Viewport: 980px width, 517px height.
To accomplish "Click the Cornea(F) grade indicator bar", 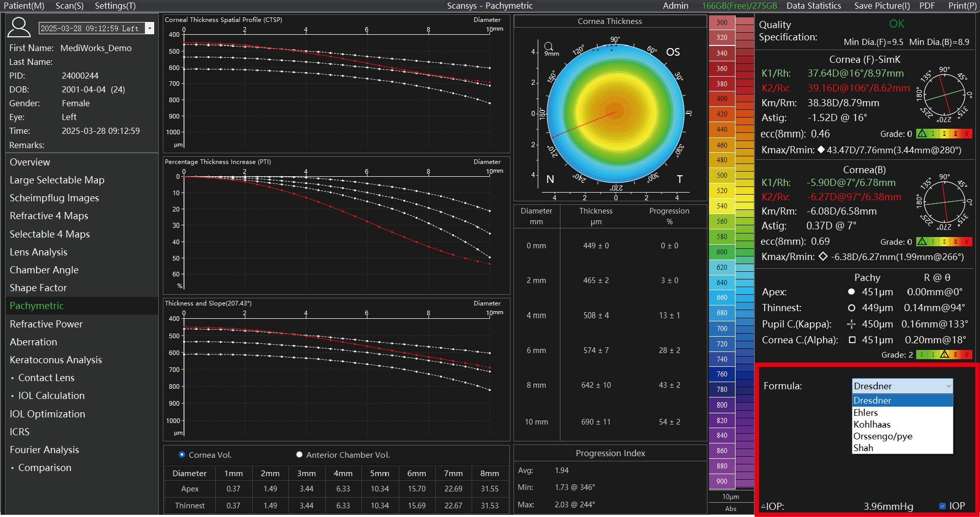I will coord(944,134).
